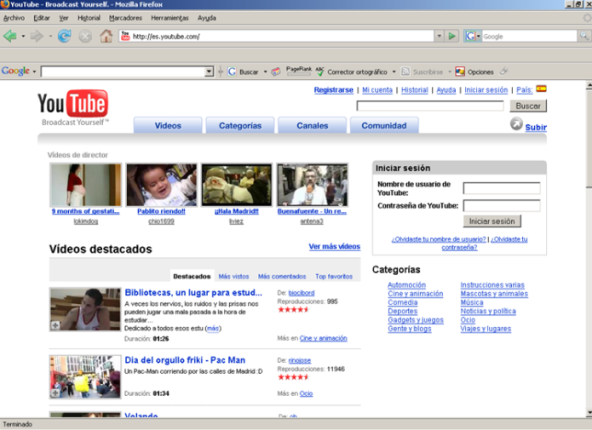Open the Archivo menu

coord(14,18)
